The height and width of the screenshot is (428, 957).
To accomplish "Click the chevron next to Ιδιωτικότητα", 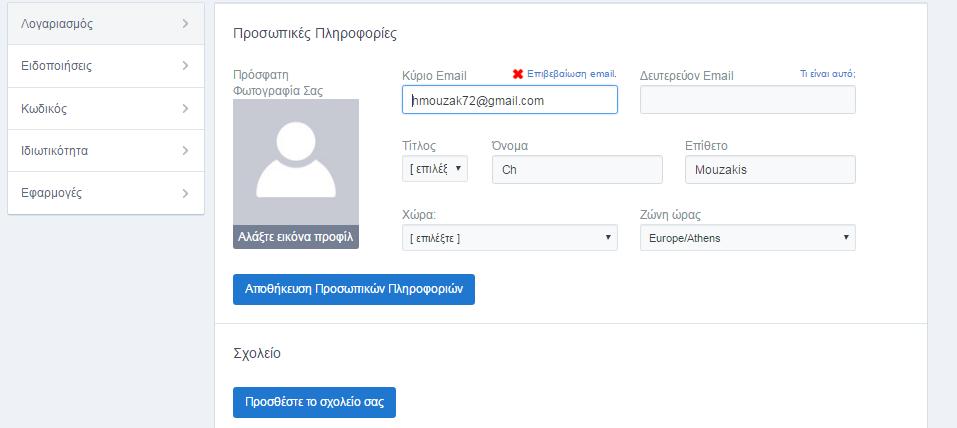I will [x=186, y=151].
